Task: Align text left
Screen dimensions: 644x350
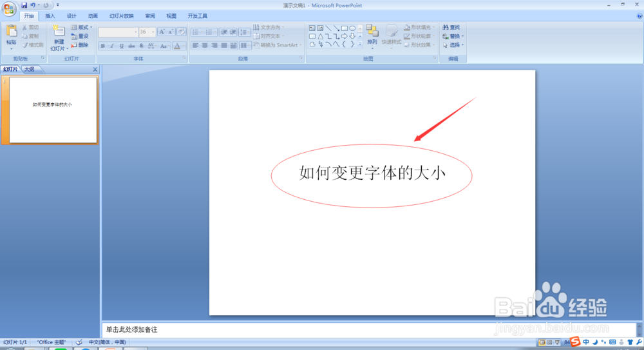Action: 196,45
